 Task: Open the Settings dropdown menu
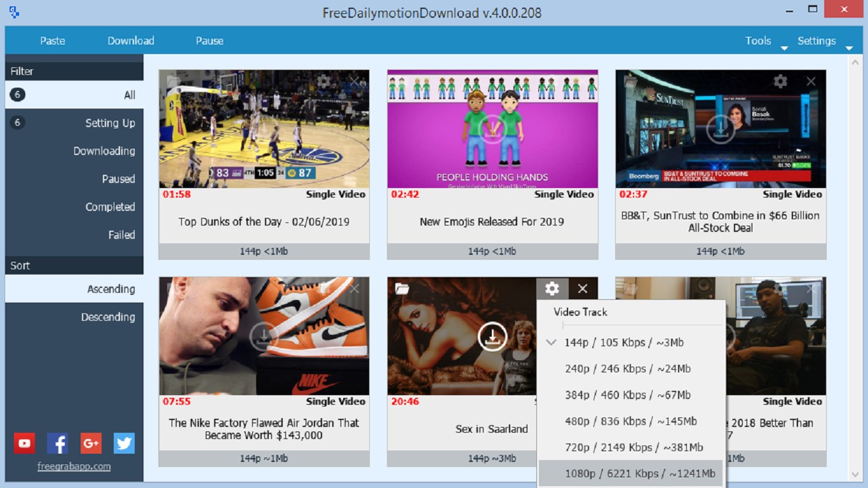(x=825, y=41)
